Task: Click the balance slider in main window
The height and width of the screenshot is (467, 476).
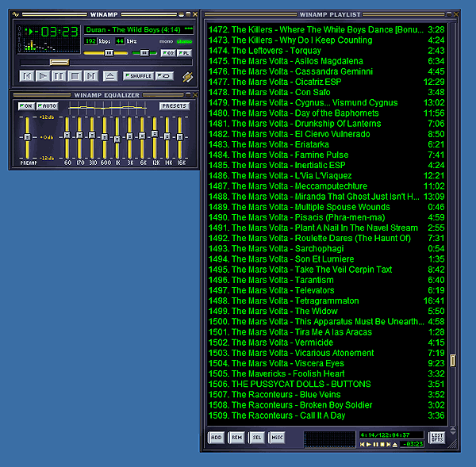Action: click(144, 53)
